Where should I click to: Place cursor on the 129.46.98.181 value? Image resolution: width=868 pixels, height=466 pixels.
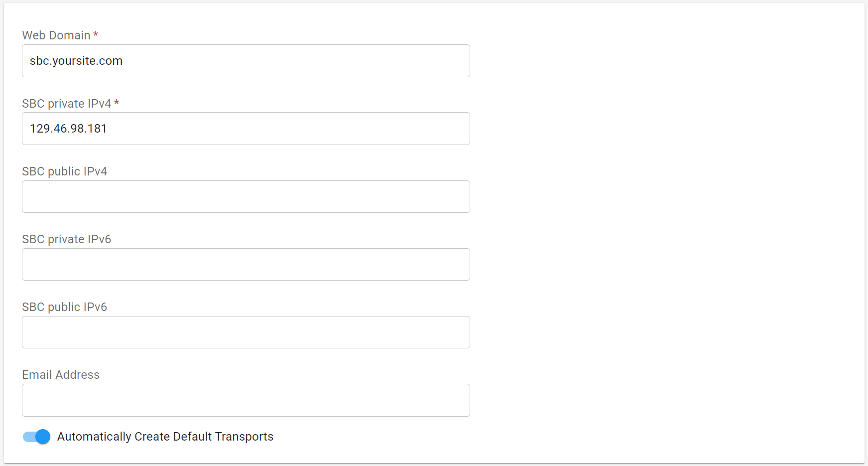(68, 129)
